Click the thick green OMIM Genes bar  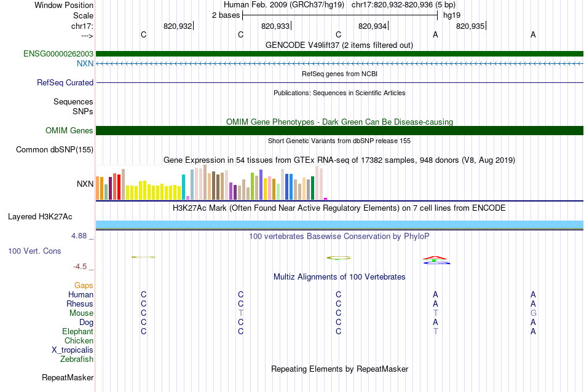point(340,131)
